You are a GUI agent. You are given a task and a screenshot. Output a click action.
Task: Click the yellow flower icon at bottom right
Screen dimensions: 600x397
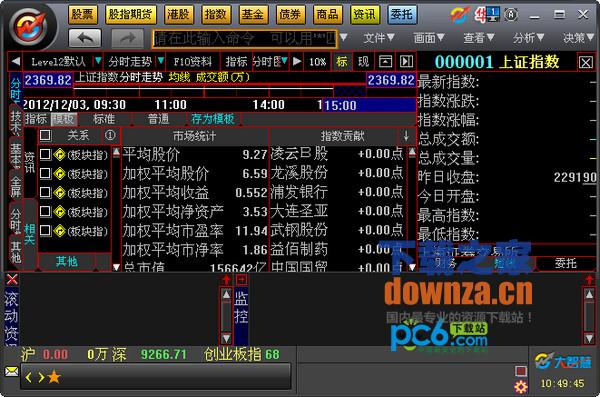[x=520, y=387]
